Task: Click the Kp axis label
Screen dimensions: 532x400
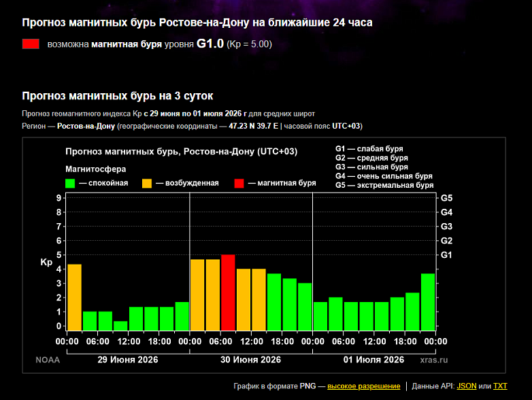Action: pyautogui.click(x=46, y=263)
